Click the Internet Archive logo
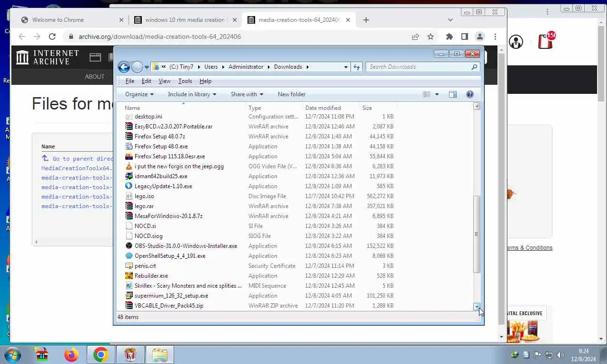Viewport: 607px width, 364px height. tap(47, 57)
